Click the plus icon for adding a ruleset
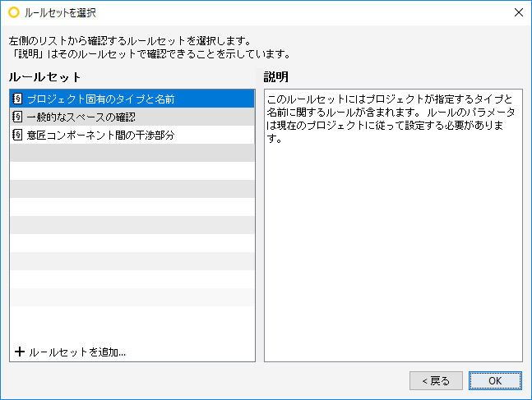 pyautogui.click(x=20, y=352)
